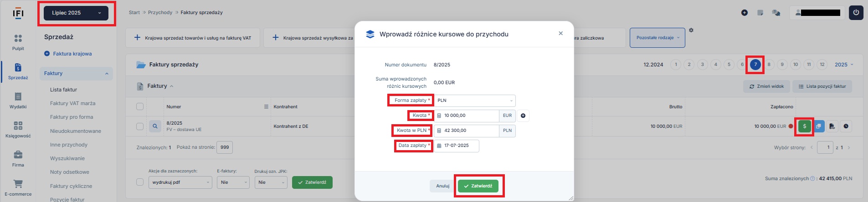The width and height of the screenshot is (868, 202).
Task: Open the chat help icon in top bar
Action: coord(776,13)
